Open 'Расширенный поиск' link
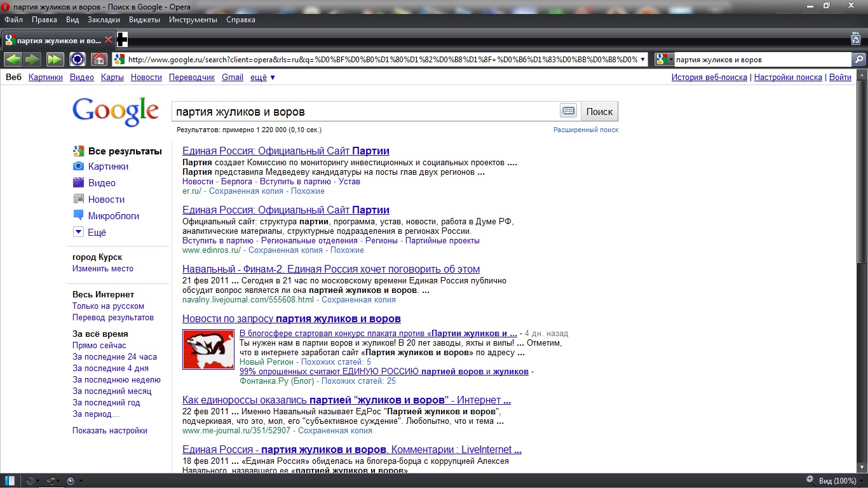This screenshot has width=868, height=488. coord(586,130)
